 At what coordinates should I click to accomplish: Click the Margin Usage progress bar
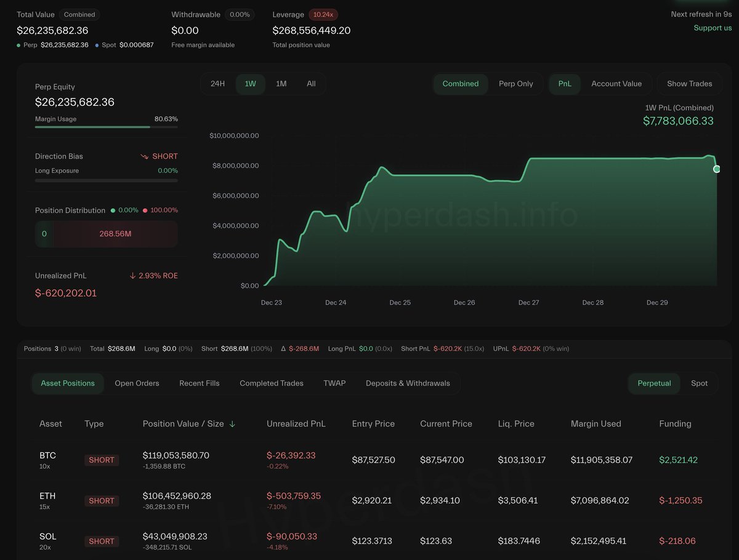coord(106,127)
